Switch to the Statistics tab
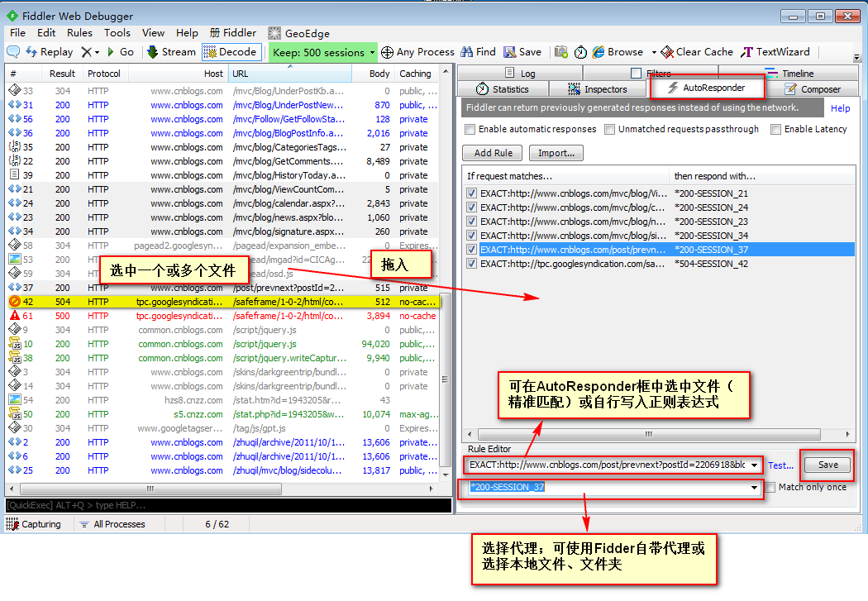Viewport: 868px width, 601px height. click(503, 89)
